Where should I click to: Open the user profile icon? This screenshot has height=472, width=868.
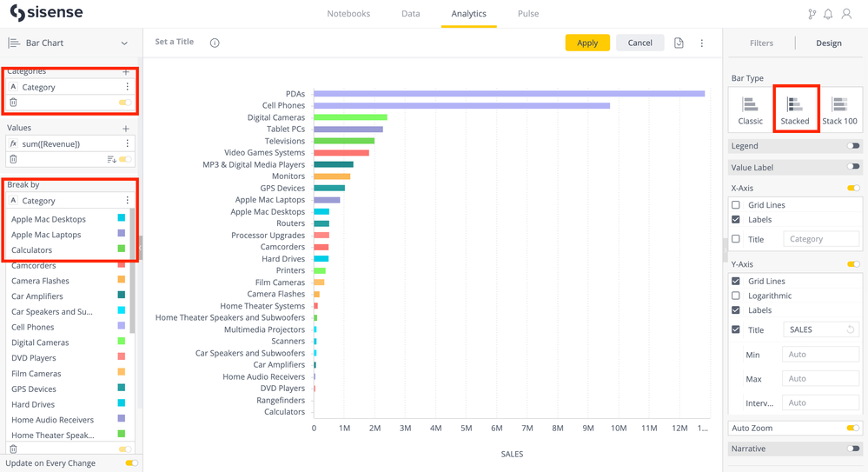(x=846, y=14)
